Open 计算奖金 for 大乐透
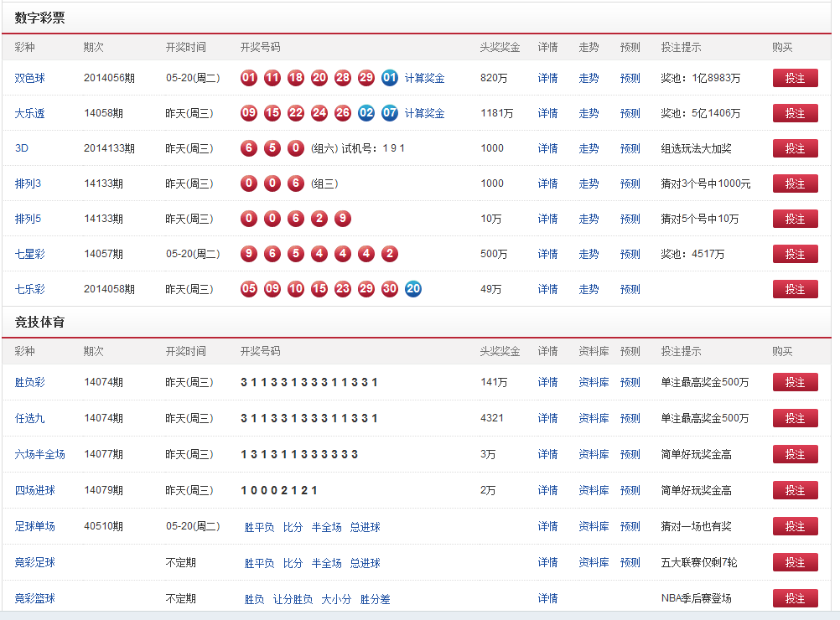840x620 pixels. click(425, 112)
